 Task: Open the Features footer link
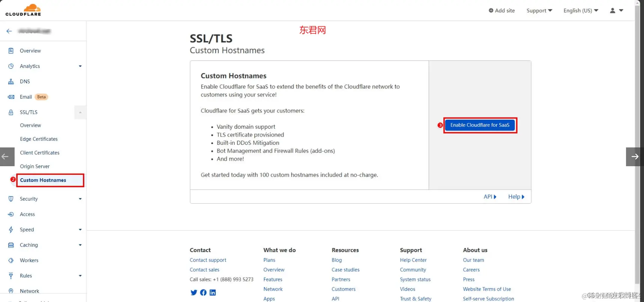(x=273, y=279)
